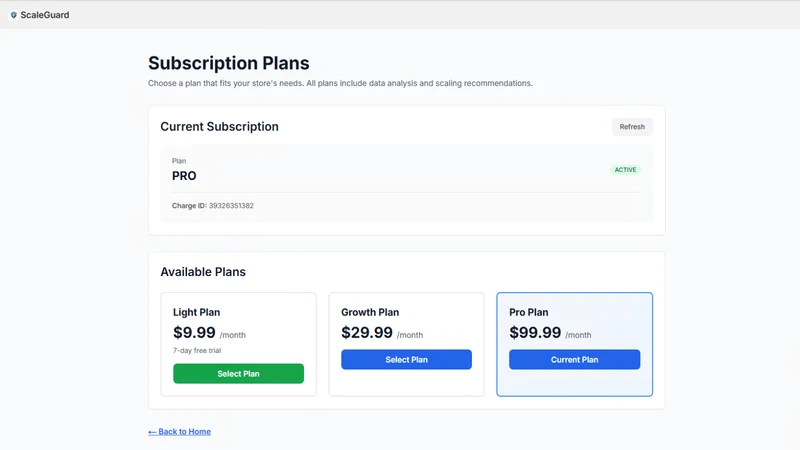
Task: Refresh the current subscription
Action: click(632, 127)
